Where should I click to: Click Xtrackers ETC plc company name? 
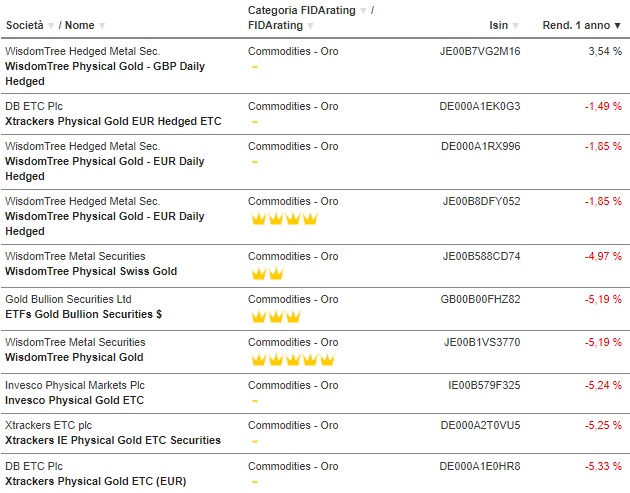pos(49,425)
